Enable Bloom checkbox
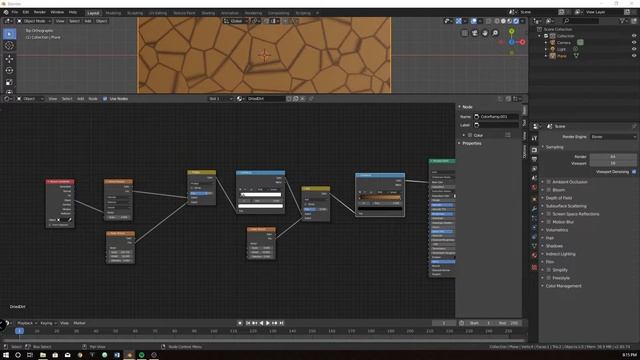Viewport: 640px width, 360px height. [x=549, y=190]
